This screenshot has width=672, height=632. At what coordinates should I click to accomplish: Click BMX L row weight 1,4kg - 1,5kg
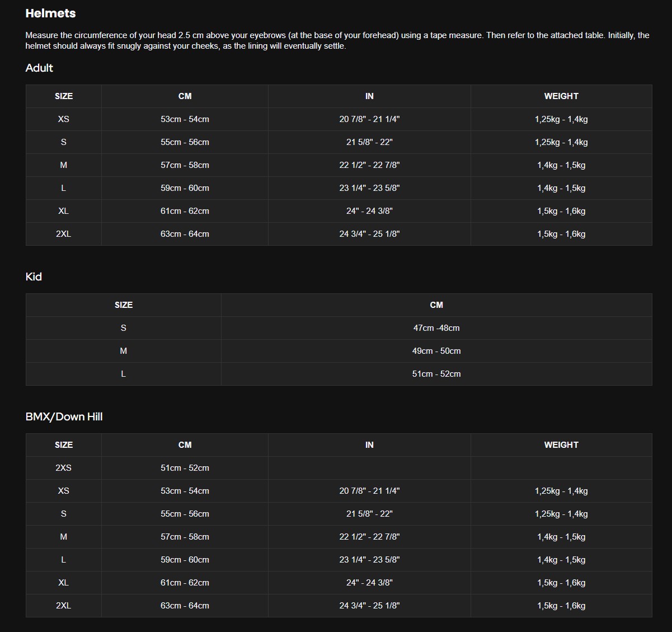coord(561,560)
